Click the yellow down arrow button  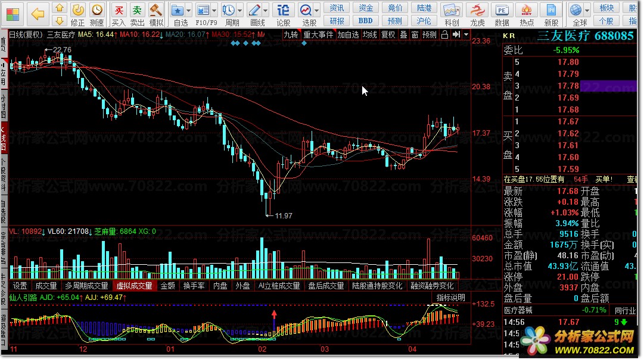click(x=60, y=21)
